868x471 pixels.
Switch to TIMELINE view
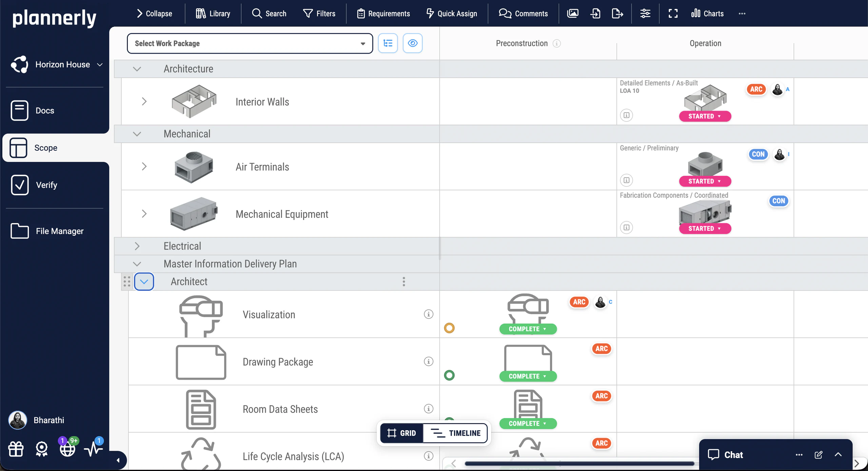point(455,433)
